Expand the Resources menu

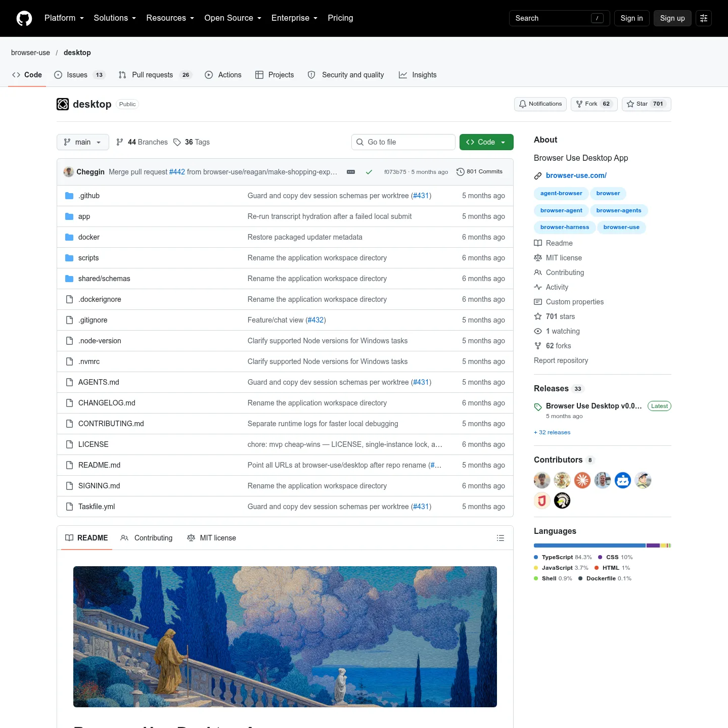click(x=170, y=18)
